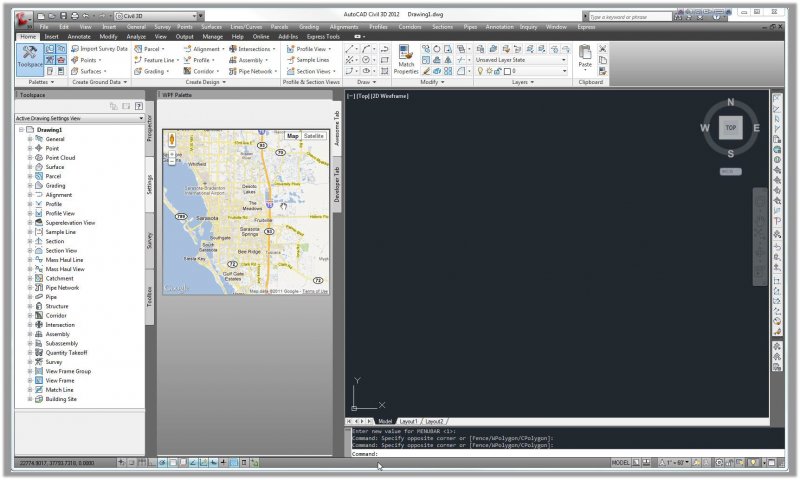This screenshot has height=480, width=800.
Task: Click Terms of Use link on map
Action: (x=315, y=291)
